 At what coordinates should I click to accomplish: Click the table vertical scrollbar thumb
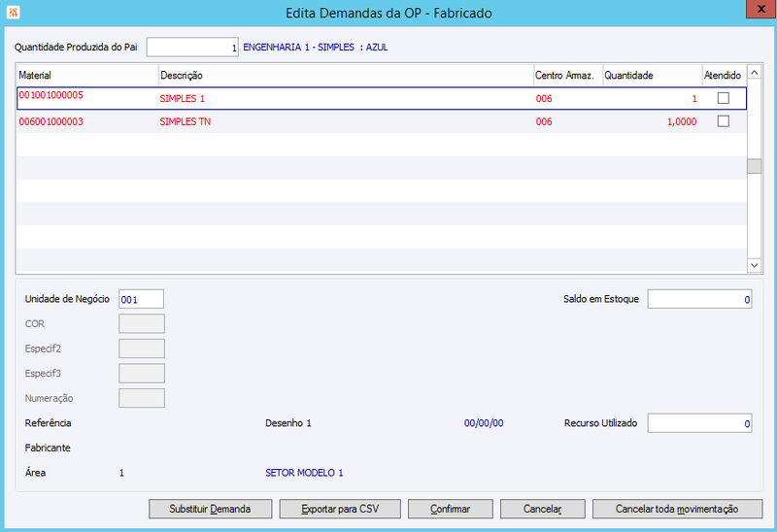[x=755, y=166]
